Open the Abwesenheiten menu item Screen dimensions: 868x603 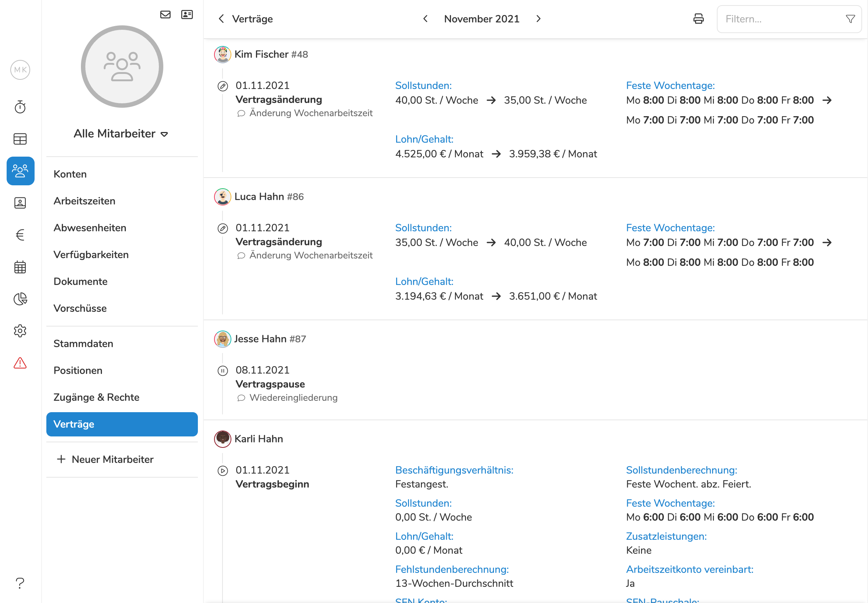[x=90, y=228]
